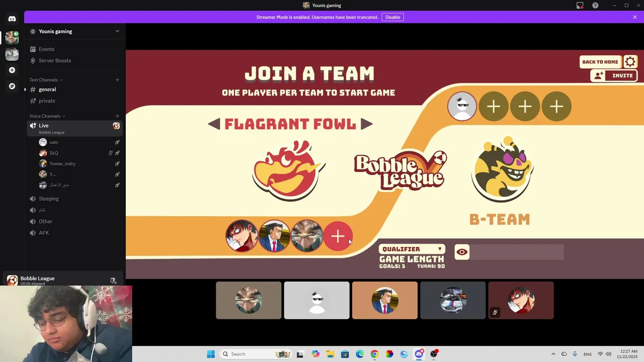Click the text field beside the eye icon

click(x=517, y=252)
